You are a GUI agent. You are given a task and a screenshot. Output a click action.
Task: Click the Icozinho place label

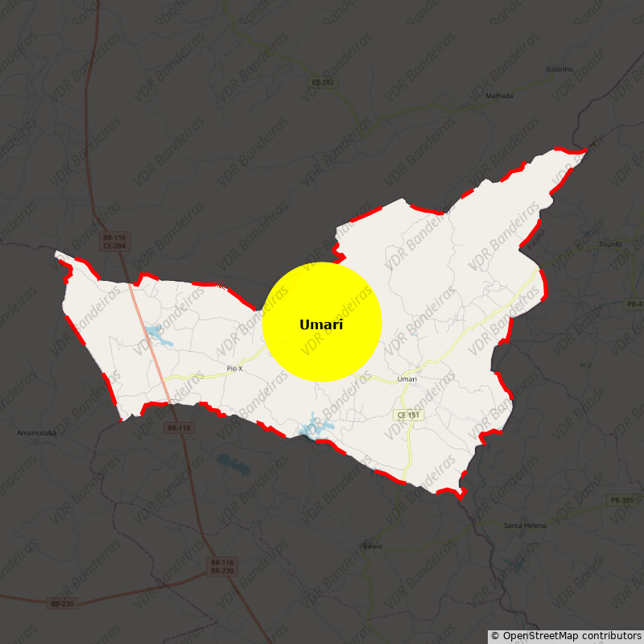(559, 69)
